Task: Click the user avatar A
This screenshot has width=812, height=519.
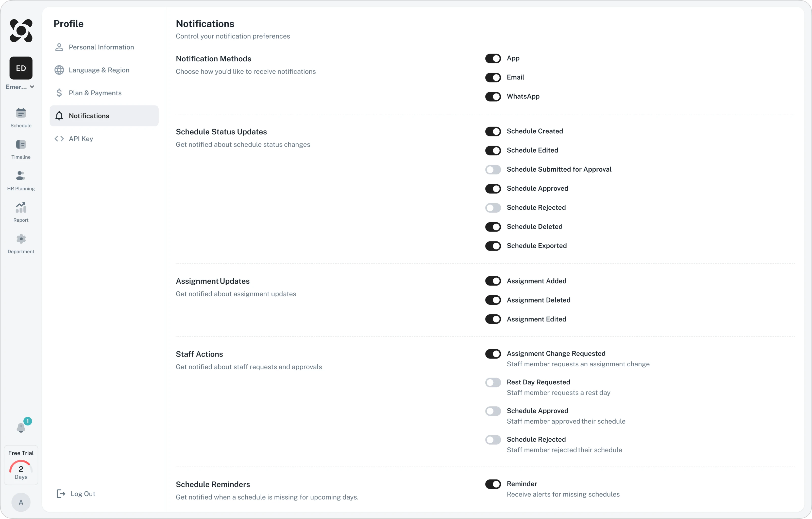Action: 21,502
